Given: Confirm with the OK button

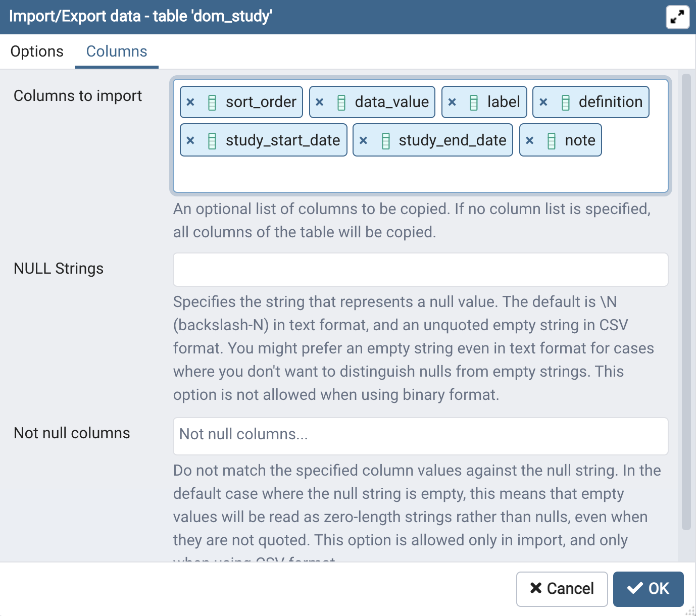Looking at the screenshot, I should (648, 589).
